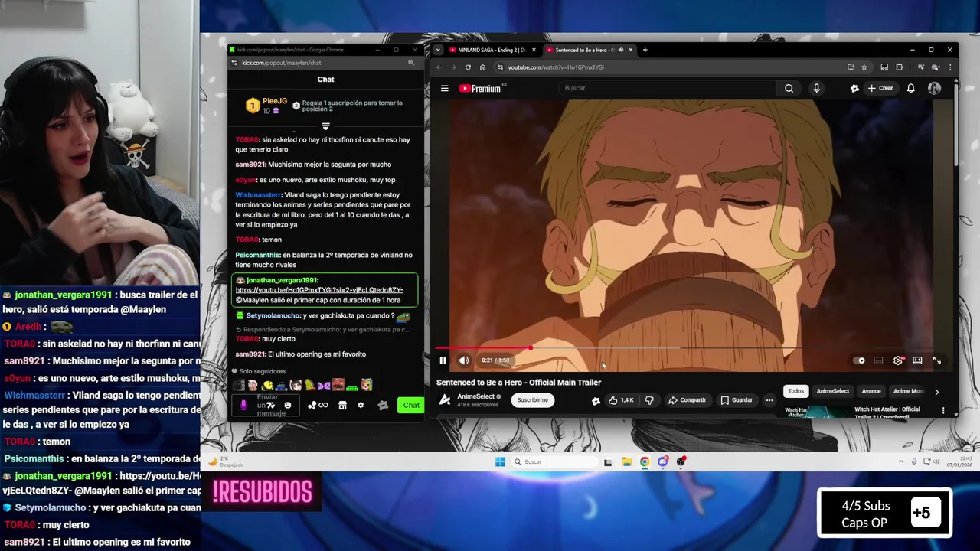Bookmark this page with the star
Screen dimensions: 980x551
point(864,67)
